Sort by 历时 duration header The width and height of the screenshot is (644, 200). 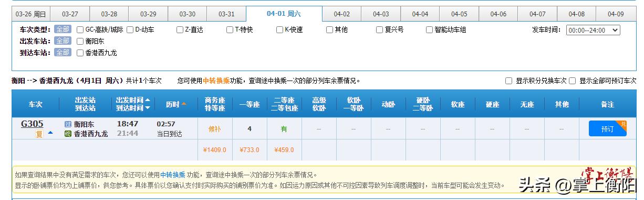(176, 104)
